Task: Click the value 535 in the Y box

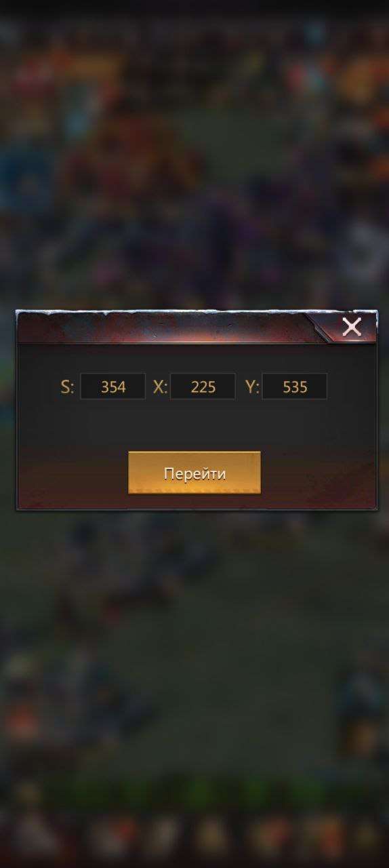Action: tap(295, 387)
